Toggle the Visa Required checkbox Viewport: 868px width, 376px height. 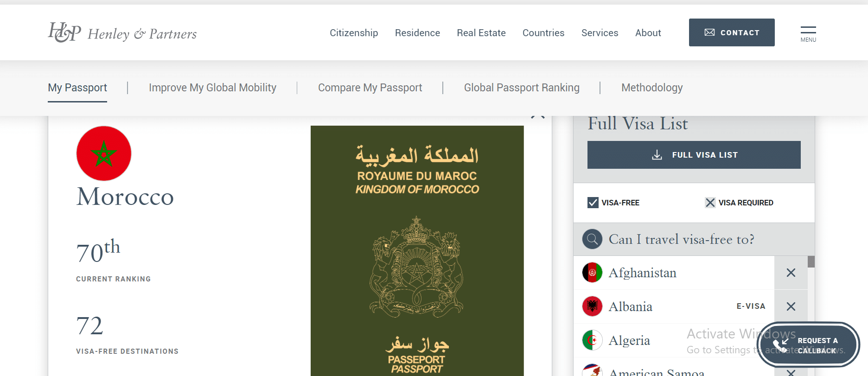[x=710, y=203]
